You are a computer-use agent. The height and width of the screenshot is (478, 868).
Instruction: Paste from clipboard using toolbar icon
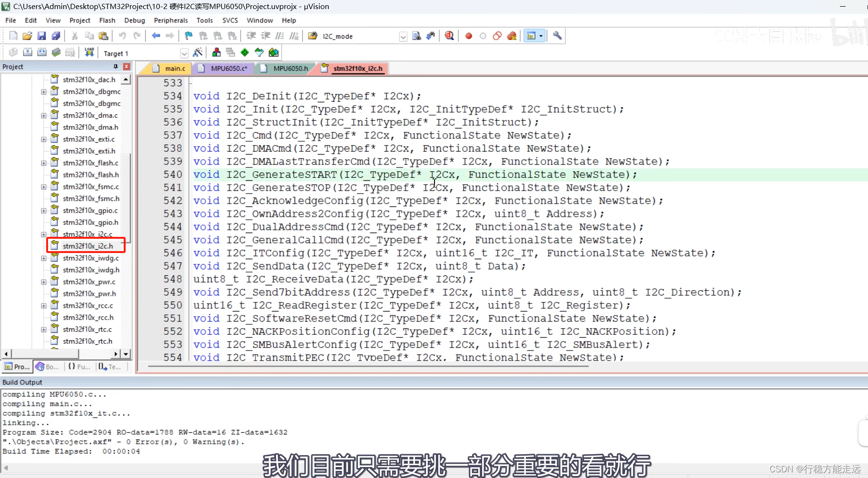pyautogui.click(x=103, y=36)
